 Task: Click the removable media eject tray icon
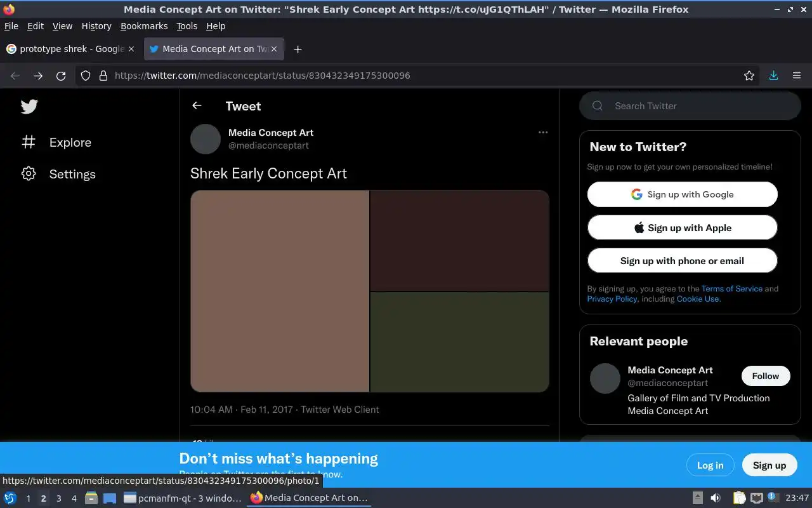point(697,498)
